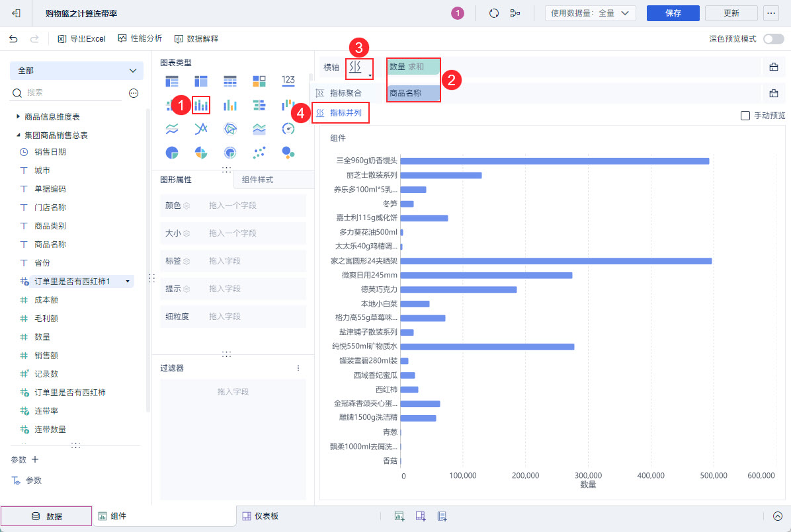Select the rose chart type
The width and height of the screenshot is (791, 532).
pos(201,152)
